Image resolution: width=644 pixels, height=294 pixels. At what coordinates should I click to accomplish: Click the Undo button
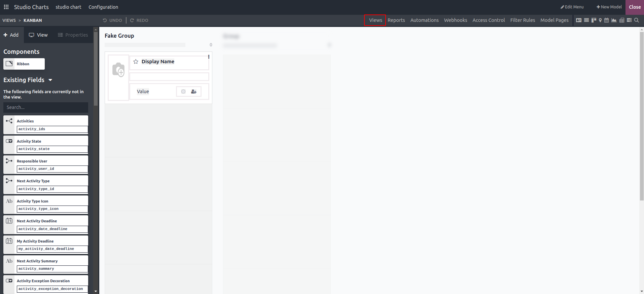(112, 21)
